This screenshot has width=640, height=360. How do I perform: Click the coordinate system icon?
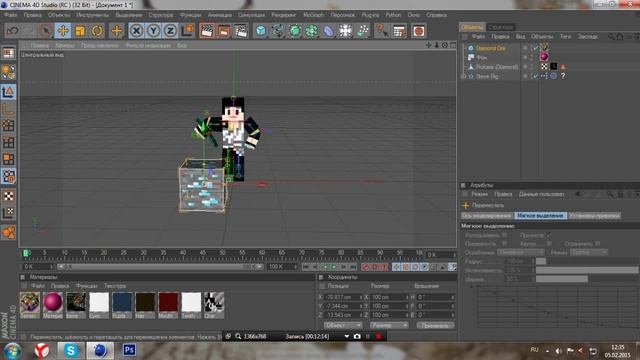pyautogui.click(x=187, y=31)
